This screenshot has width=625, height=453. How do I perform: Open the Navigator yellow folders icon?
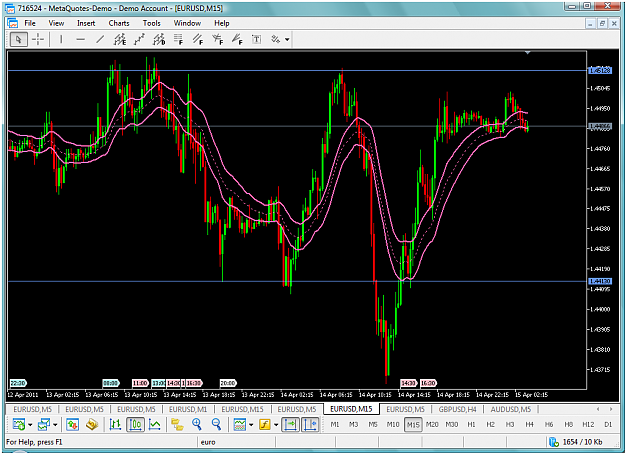177,424
